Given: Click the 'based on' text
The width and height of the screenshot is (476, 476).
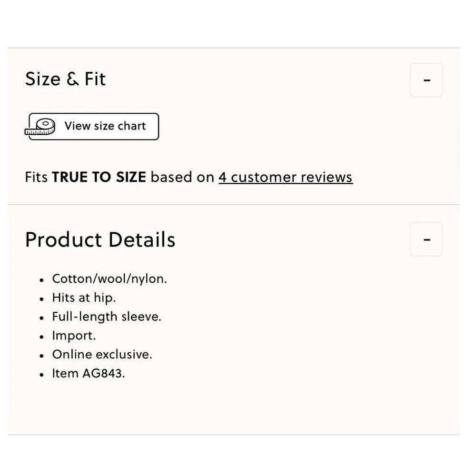Looking at the screenshot, I should point(182,177).
